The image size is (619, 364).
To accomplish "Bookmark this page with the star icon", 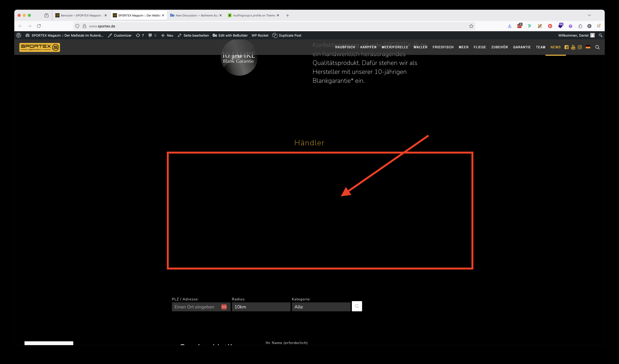I will (x=471, y=26).
